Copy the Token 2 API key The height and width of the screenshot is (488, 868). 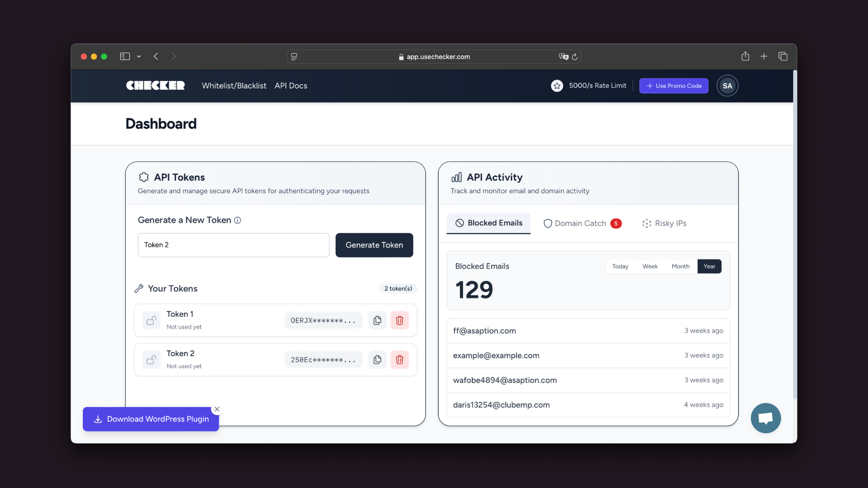pyautogui.click(x=377, y=360)
